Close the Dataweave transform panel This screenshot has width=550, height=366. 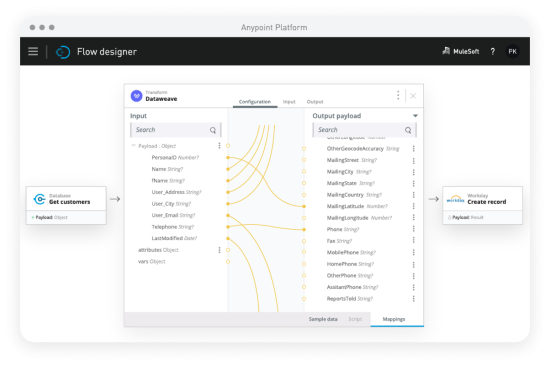413,96
